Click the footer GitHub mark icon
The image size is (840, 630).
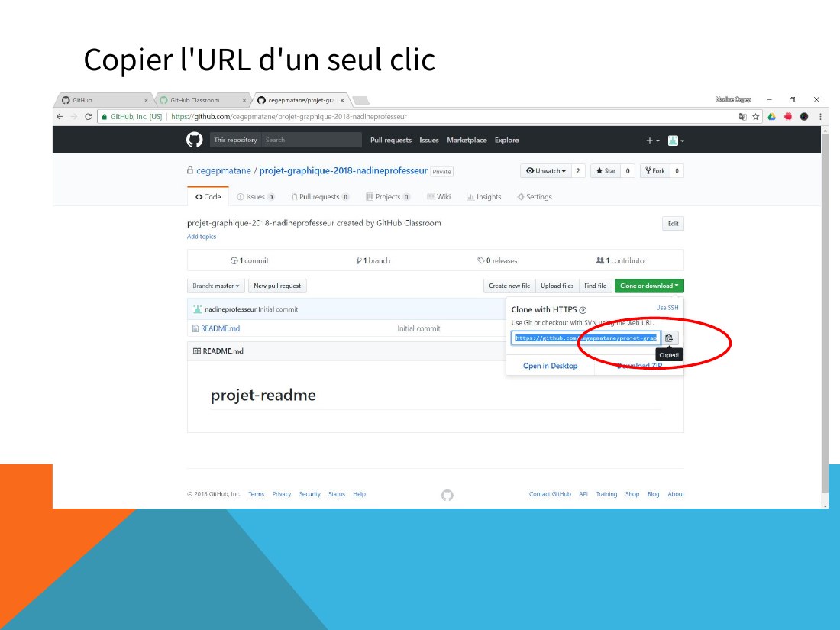[447, 495]
